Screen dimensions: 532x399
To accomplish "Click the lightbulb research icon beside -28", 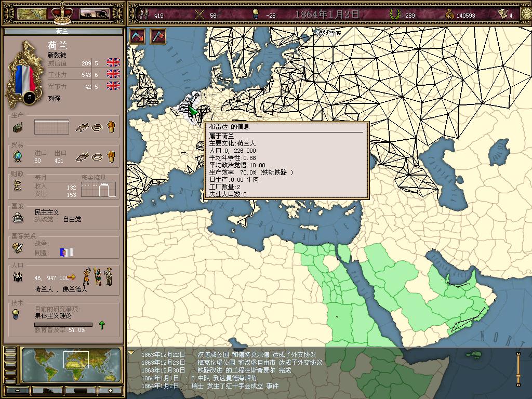I will (x=256, y=14).
